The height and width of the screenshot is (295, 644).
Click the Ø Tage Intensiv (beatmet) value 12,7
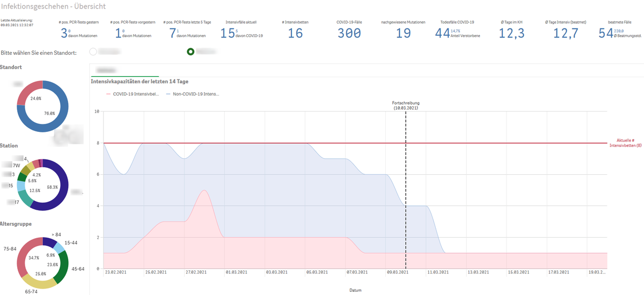[x=566, y=34]
